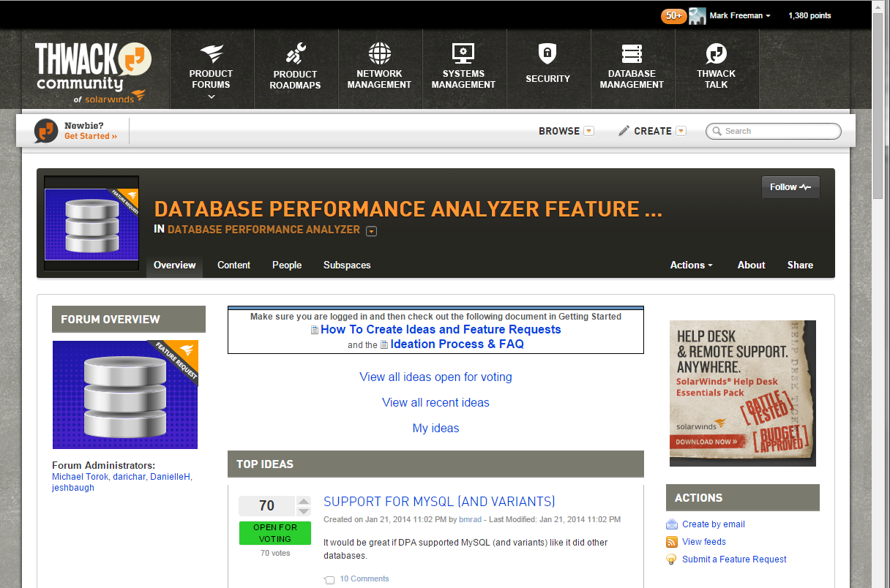Open Product Forums menu
This screenshot has height=588, width=890.
[211, 79]
